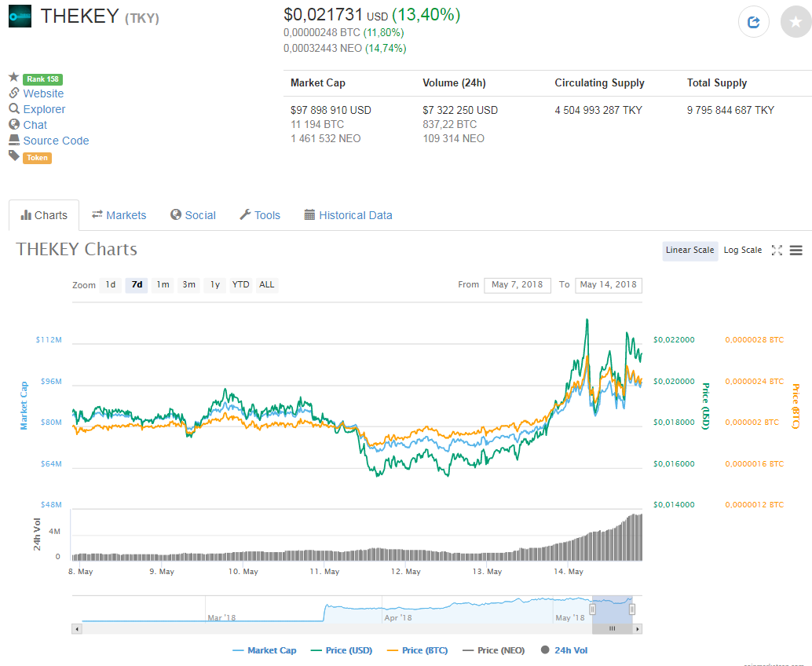Click the 1 461 532 NEO market cap value

pyautogui.click(x=326, y=138)
